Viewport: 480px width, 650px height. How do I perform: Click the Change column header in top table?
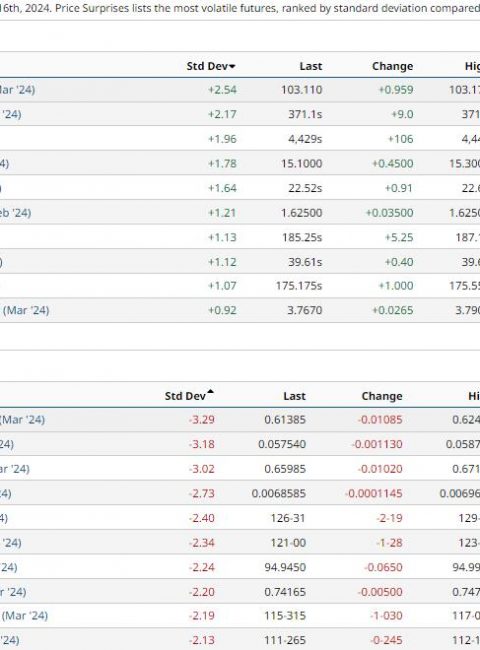[392, 66]
